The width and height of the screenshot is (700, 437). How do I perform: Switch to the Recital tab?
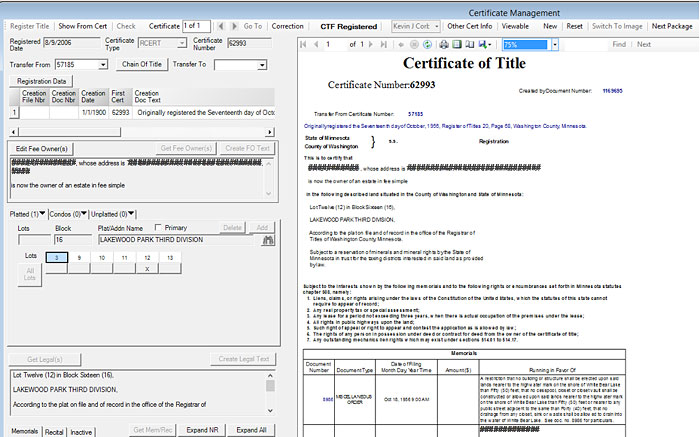click(54, 432)
